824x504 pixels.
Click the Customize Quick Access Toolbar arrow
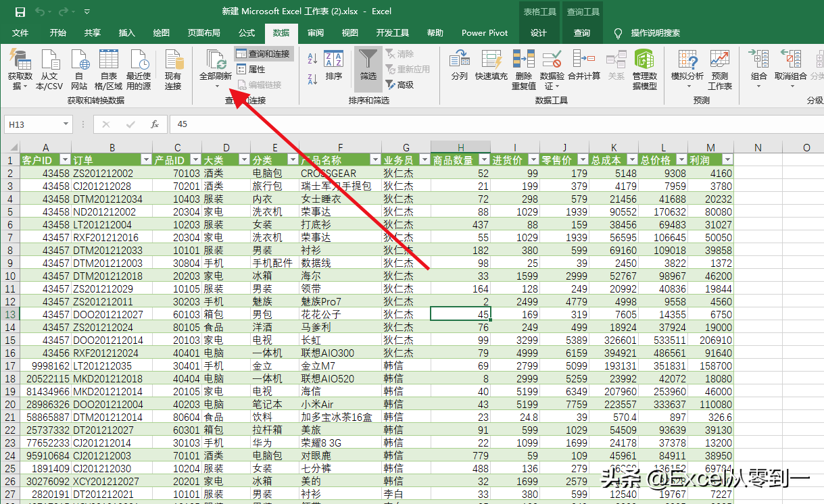coord(87,12)
